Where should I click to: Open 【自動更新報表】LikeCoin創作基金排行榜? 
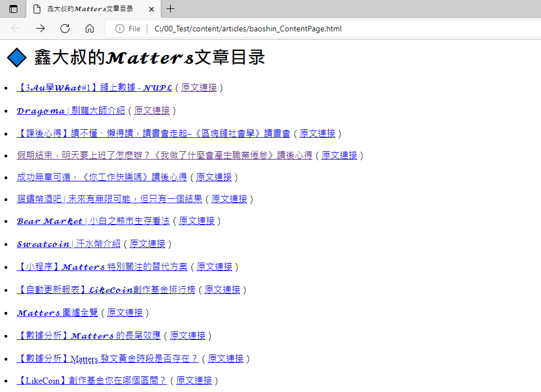point(106,290)
